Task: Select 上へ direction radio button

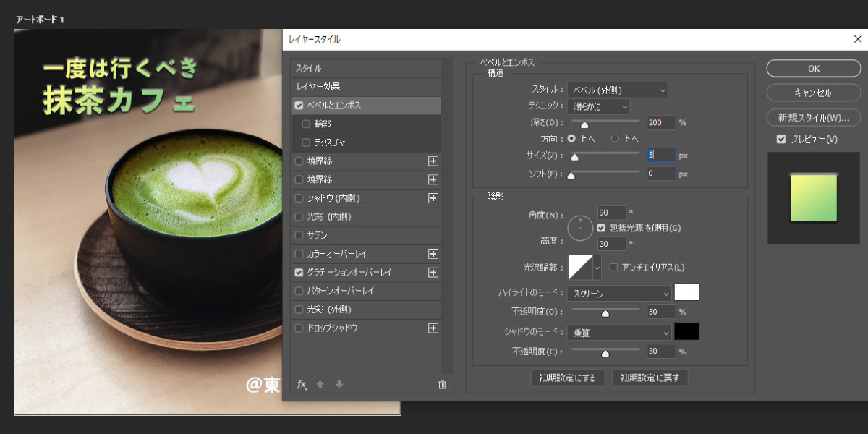Action: click(571, 137)
